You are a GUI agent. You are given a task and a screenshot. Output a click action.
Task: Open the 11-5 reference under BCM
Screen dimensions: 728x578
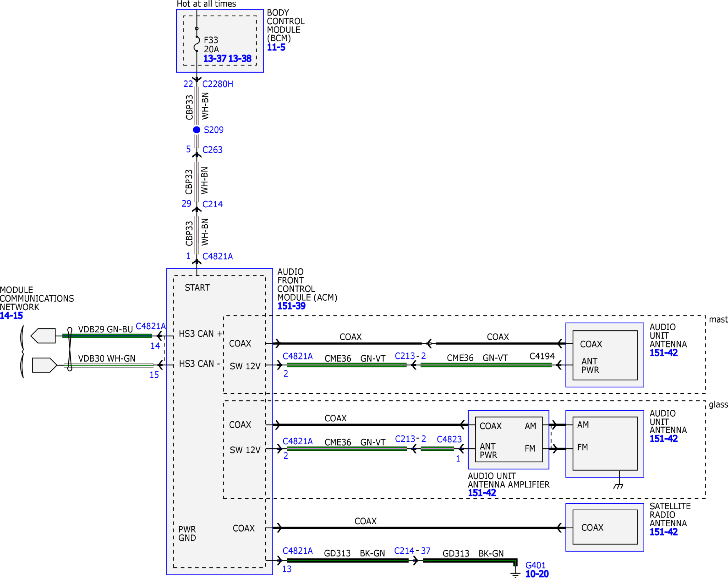pyautogui.click(x=276, y=48)
